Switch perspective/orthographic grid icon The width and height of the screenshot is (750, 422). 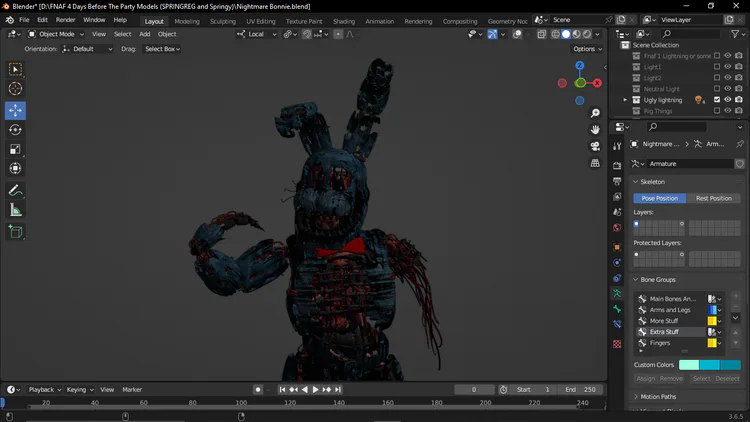click(595, 163)
